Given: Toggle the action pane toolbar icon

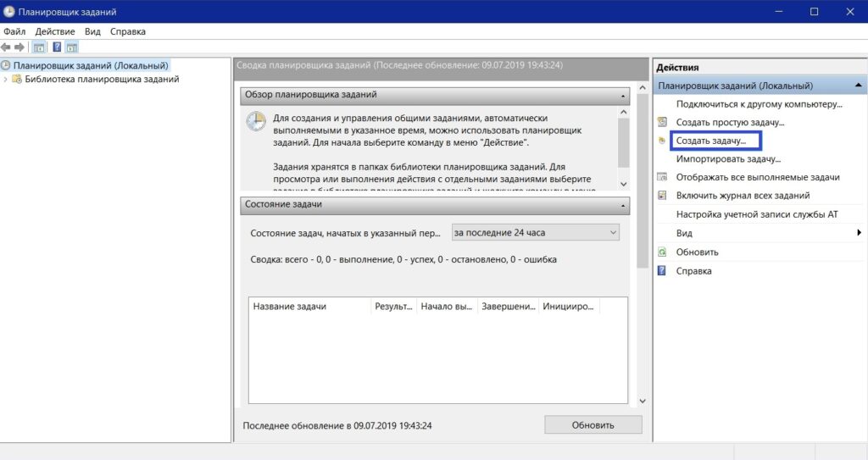Looking at the screenshot, I should tap(72, 47).
